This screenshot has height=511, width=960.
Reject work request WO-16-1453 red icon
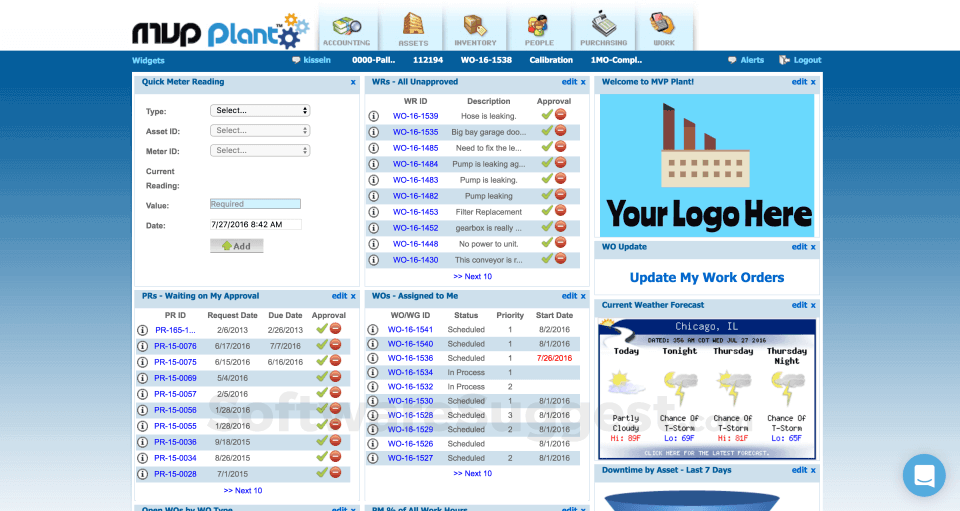pos(560,211)
